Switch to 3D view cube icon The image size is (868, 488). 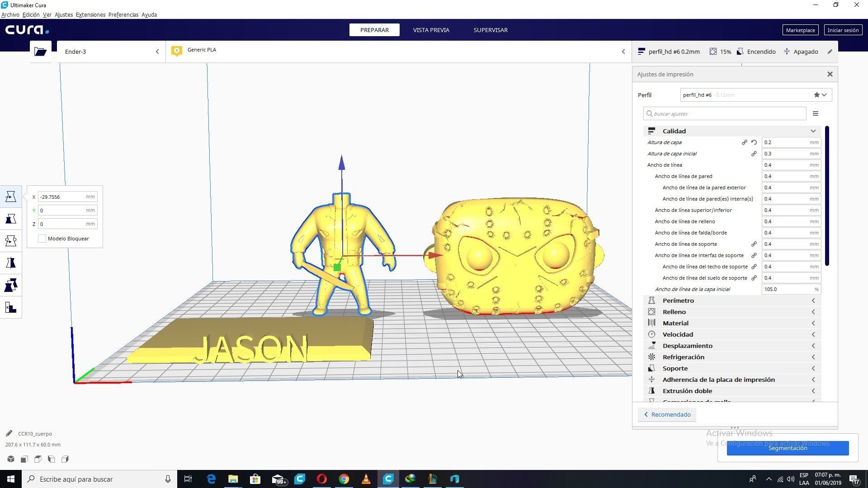click(x=11, y=459)
